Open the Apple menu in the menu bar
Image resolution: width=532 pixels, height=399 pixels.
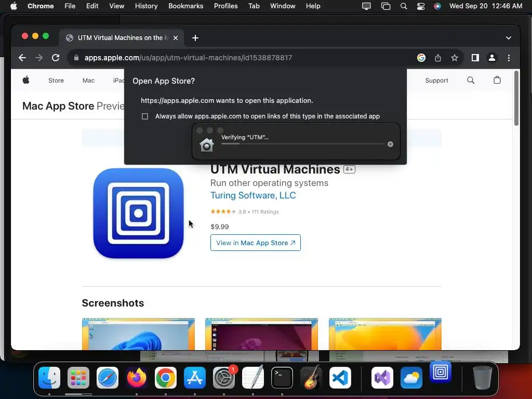tap(14, 6)
